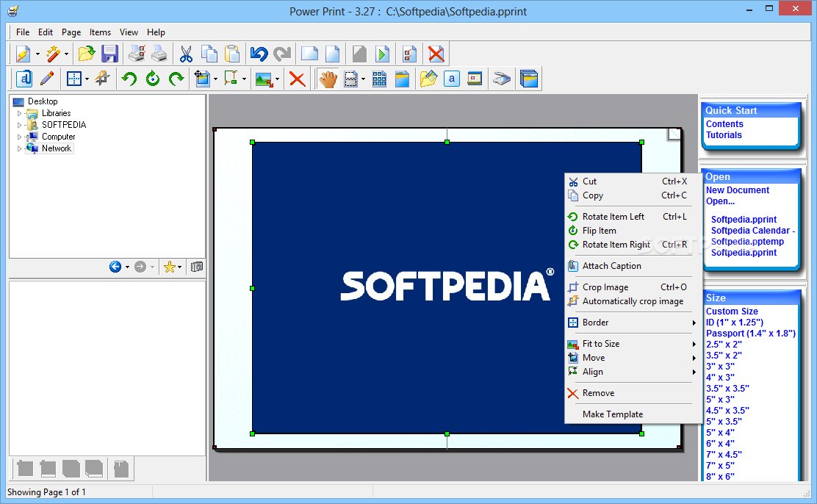The height and width of the screenshot is (504, 817).
Task: Click the green Rotate Right toolbar icon
Action: point(176,79)
